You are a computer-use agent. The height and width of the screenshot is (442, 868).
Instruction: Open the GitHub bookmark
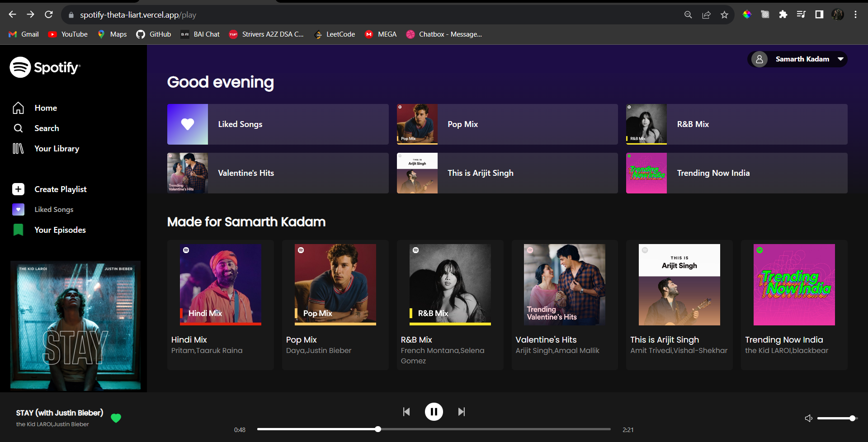coord(154,34)
